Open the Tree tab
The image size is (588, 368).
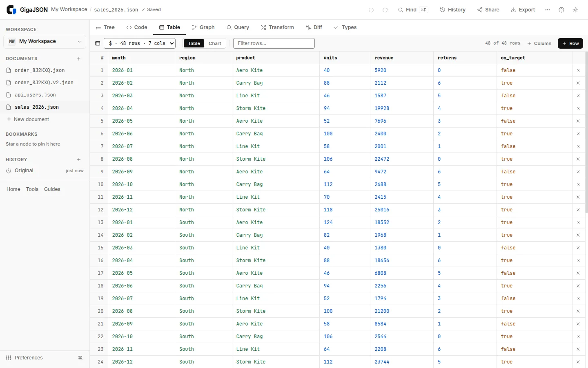tap(105, 27)
